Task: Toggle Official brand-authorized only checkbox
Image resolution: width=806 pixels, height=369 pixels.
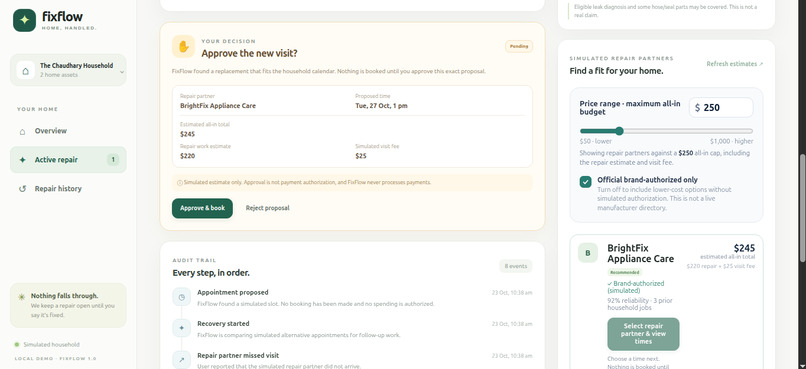Action: [x=585, y=182]
